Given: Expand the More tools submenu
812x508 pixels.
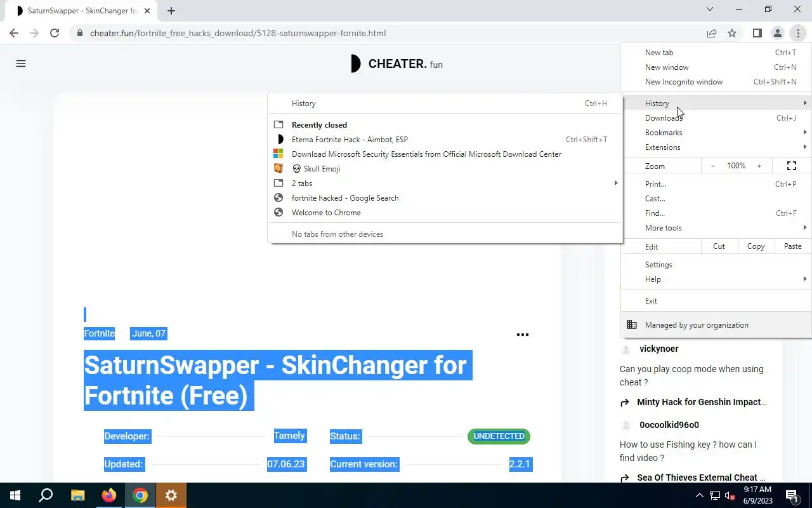Looking at the screenshot, I should pos(716,228).
